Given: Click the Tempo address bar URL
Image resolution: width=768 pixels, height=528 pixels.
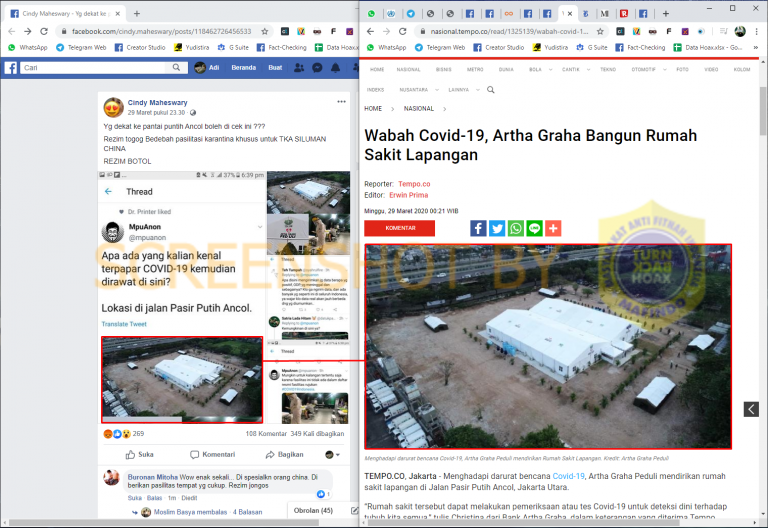Looking at the screenshot, I should click(x=509, y=31).
